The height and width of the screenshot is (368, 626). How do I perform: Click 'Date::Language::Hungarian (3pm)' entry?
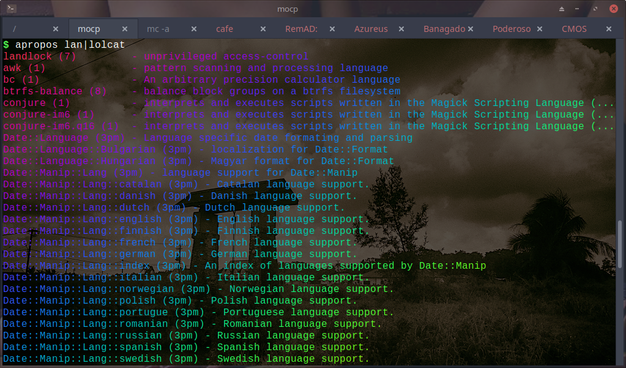click(98, 161)
